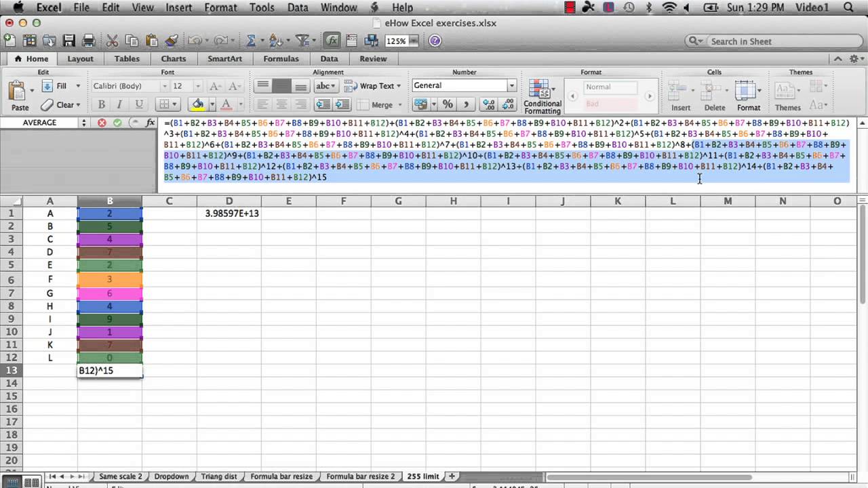Click Increase Font Size icon

click(x=215, y=86)
